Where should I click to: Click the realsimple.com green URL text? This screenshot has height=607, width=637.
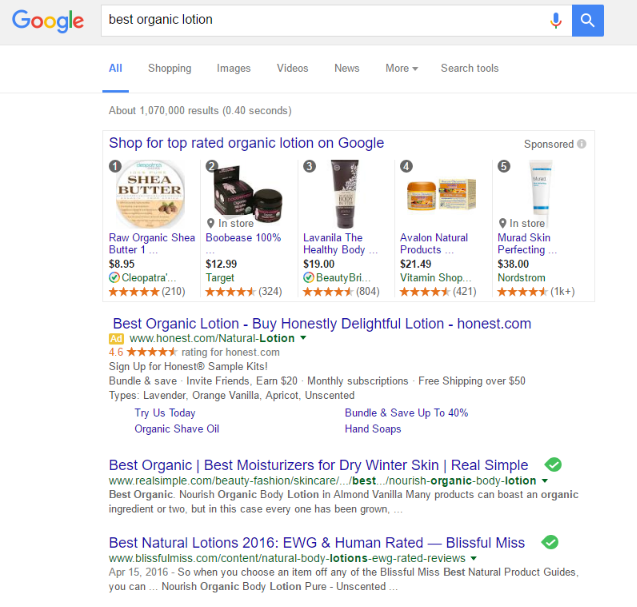pyautogui.click(x=323, y=481)
